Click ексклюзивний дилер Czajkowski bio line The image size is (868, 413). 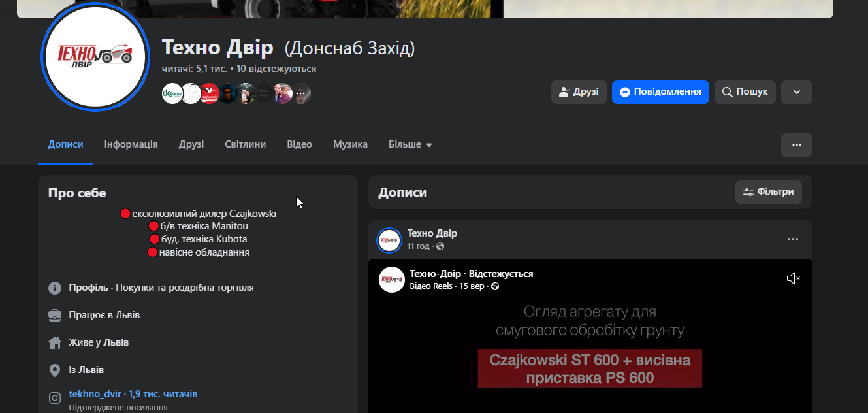(198, 214)
